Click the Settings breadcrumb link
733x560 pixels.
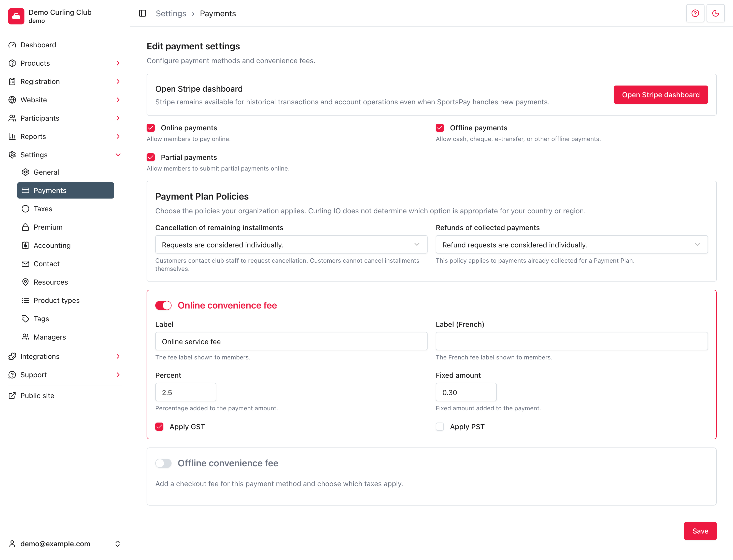click(171, 13)
